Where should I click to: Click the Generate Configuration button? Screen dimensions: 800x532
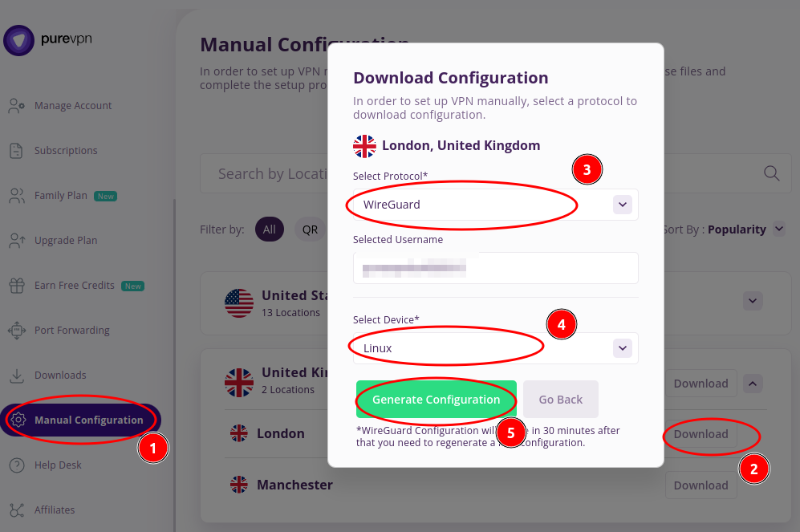(436, 399)
